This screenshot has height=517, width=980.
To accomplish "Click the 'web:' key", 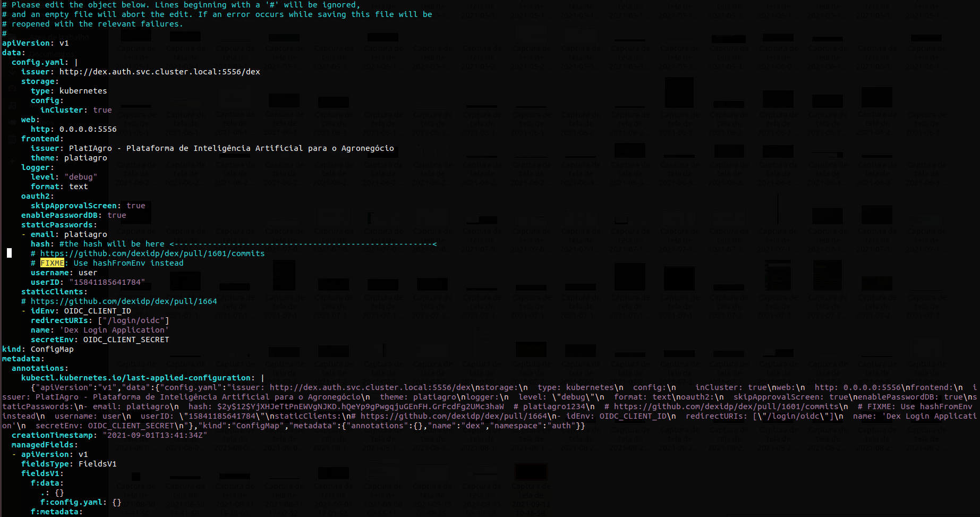I will coord(31,120).
